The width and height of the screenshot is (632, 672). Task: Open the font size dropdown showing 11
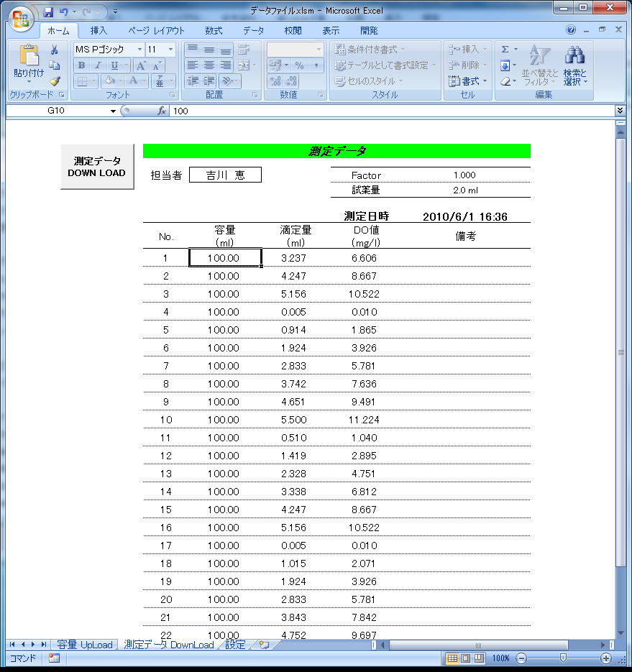tap(170, 50)
